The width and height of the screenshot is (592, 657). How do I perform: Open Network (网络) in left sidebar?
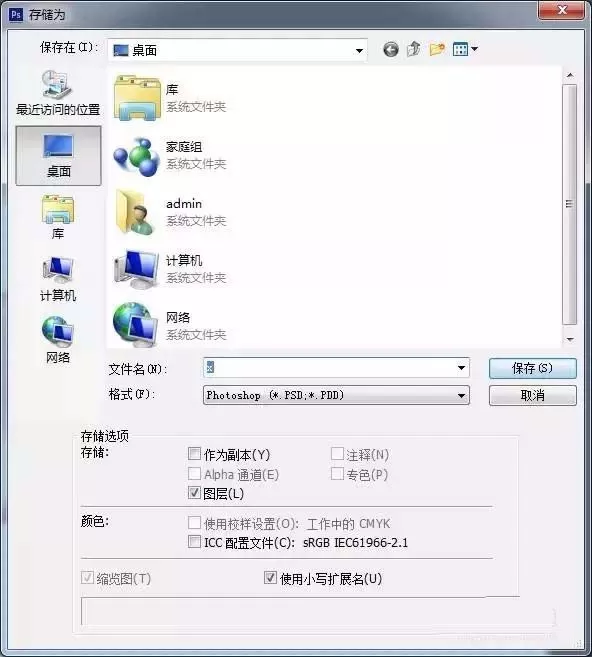(x=58, y=340)
